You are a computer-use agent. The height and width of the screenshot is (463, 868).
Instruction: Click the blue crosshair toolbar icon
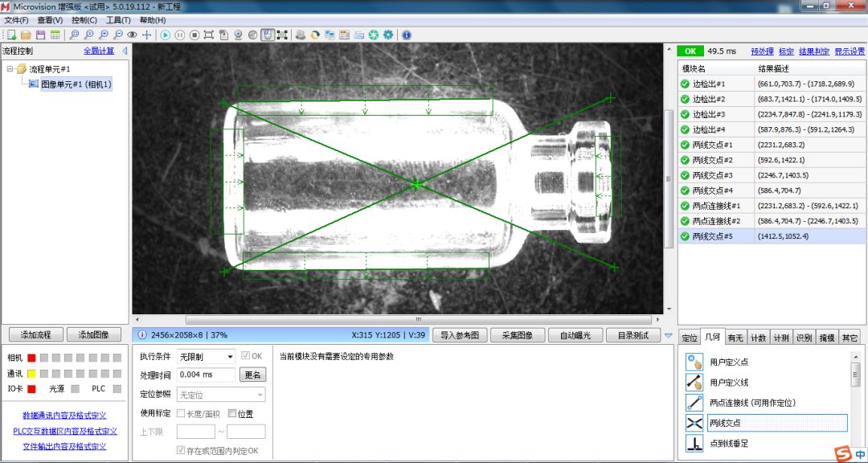click(147, 35)
